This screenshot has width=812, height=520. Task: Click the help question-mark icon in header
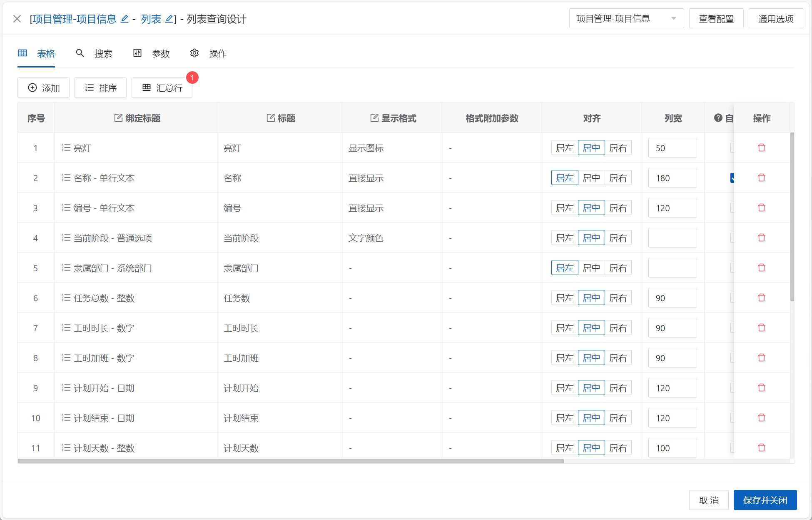pyautogui.click(x=718, y=118)
